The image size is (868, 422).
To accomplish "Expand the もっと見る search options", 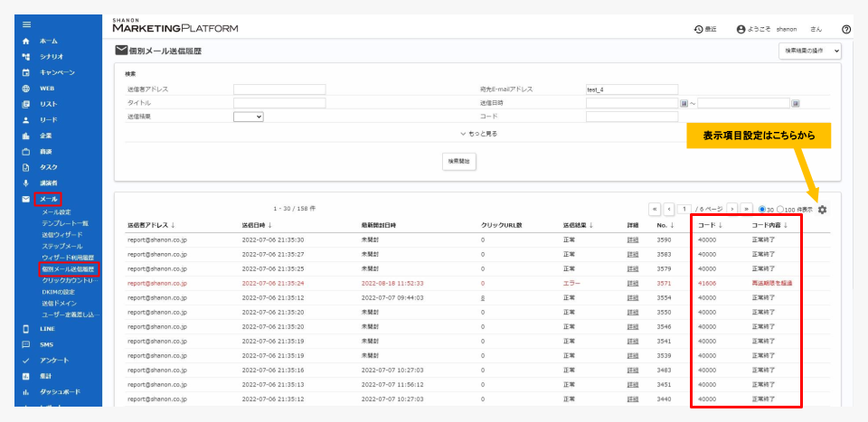I will [x=477, y=134].
